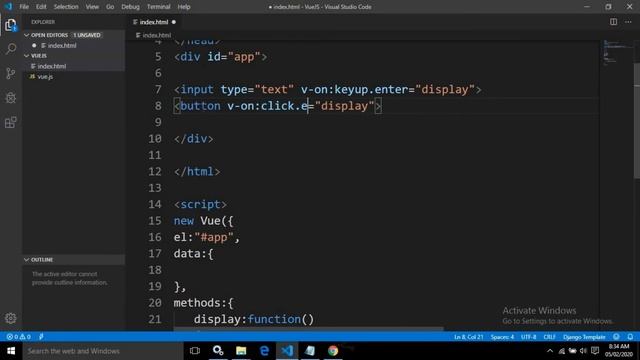The image size is (640, 360).
Task: Open the editor More Actions ellipsis
Action: coord(628,22)
